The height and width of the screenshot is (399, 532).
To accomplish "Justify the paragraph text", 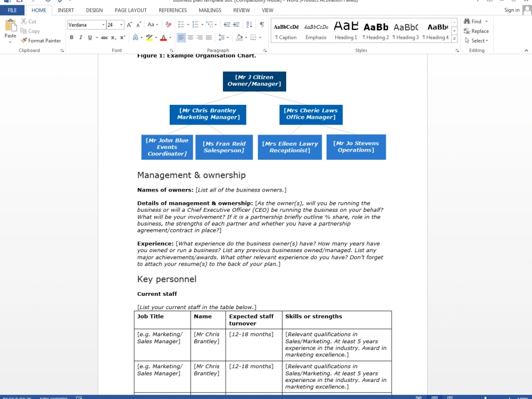I will click(x=209, y=37).
